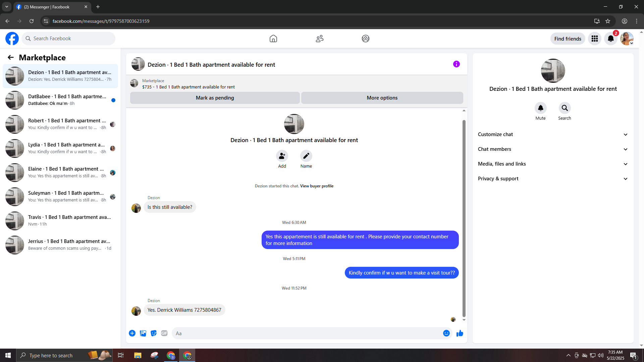
Task: Click Dezion's avatar beside the phone number message
Action: (x=136, y=311)
